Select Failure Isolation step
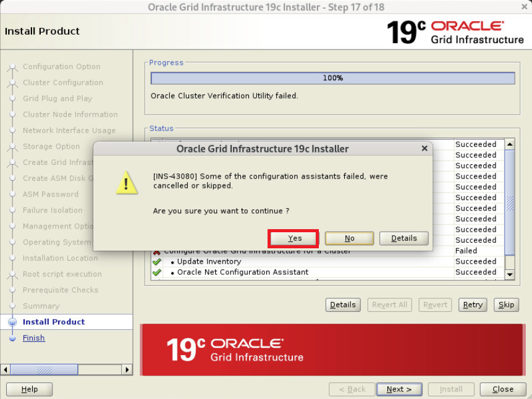Viewport: 532px width, 399px height. click(x=53, y=211)
